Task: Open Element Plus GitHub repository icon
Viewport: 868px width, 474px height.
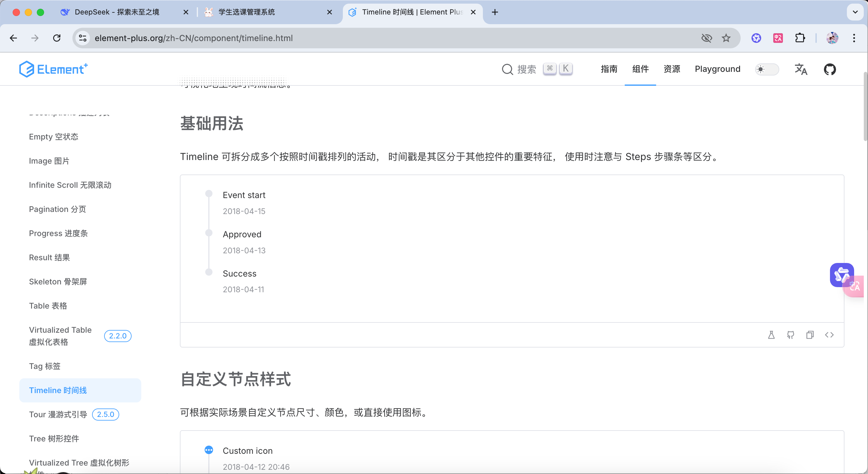Action: click(x=830, y=69)
